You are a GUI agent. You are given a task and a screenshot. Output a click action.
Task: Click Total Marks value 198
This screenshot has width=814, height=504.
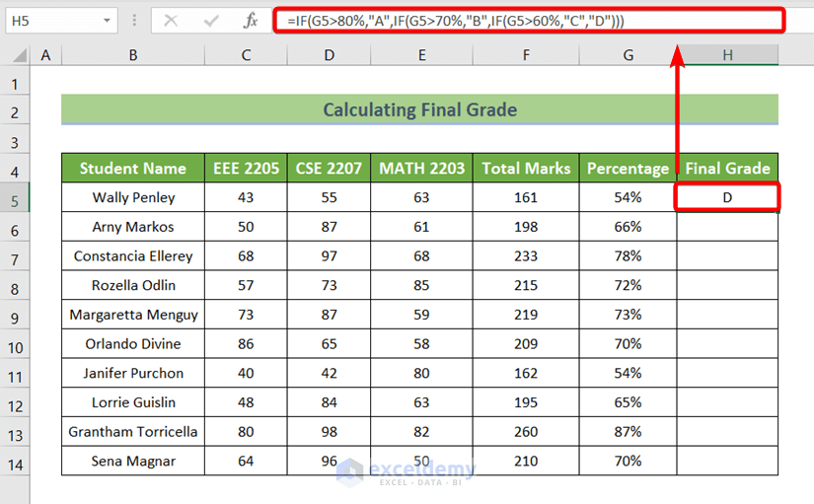pos(526,227)
